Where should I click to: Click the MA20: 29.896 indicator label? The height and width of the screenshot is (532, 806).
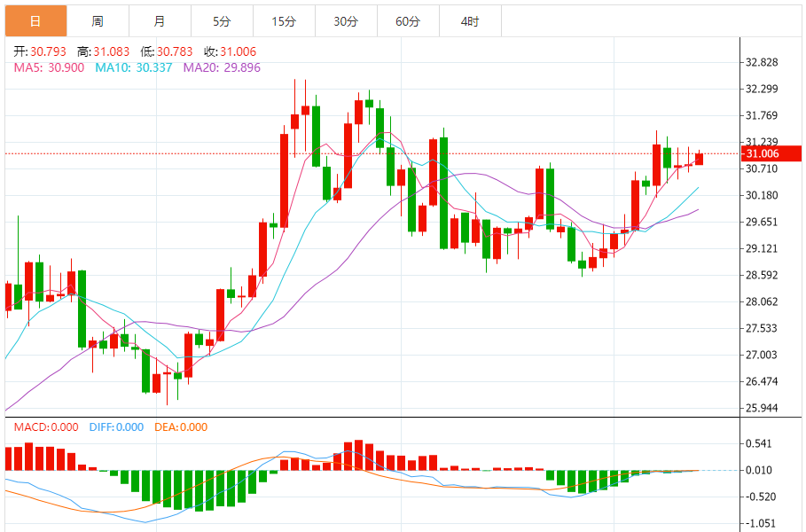(222, 68)
